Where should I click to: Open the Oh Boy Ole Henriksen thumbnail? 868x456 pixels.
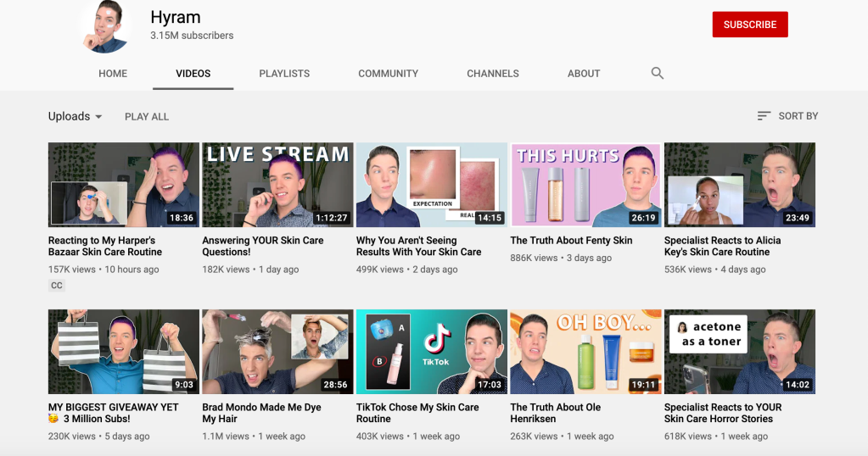pos(585,352)
